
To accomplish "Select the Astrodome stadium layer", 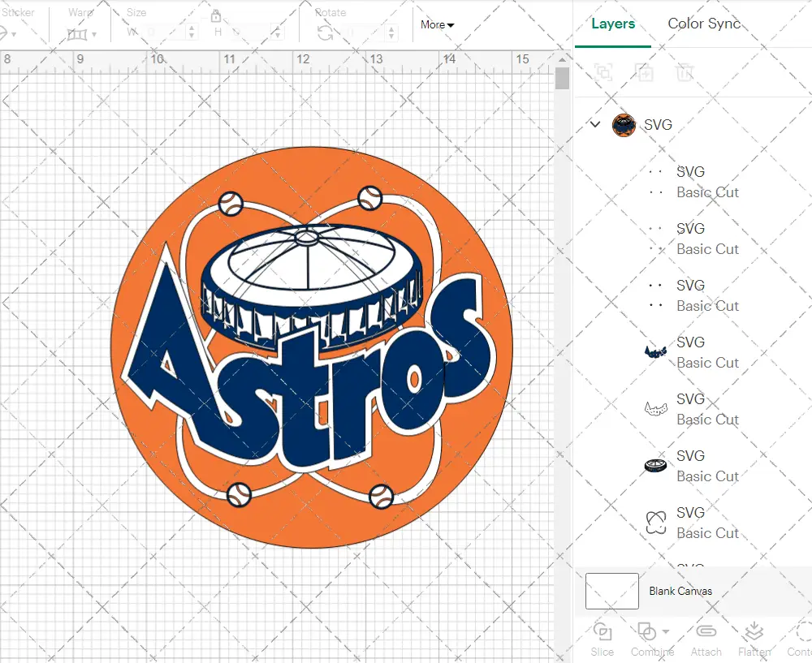I will point(655,466).
